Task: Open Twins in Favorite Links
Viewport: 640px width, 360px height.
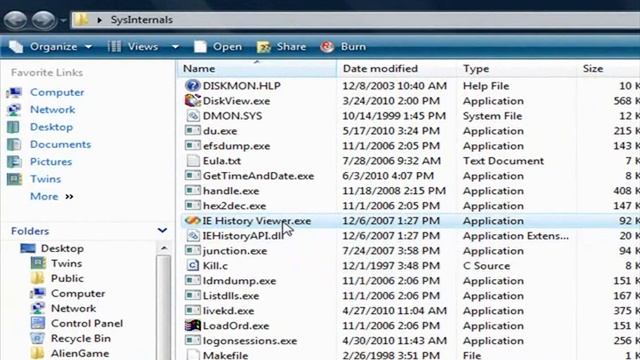Action: [45, 179]
